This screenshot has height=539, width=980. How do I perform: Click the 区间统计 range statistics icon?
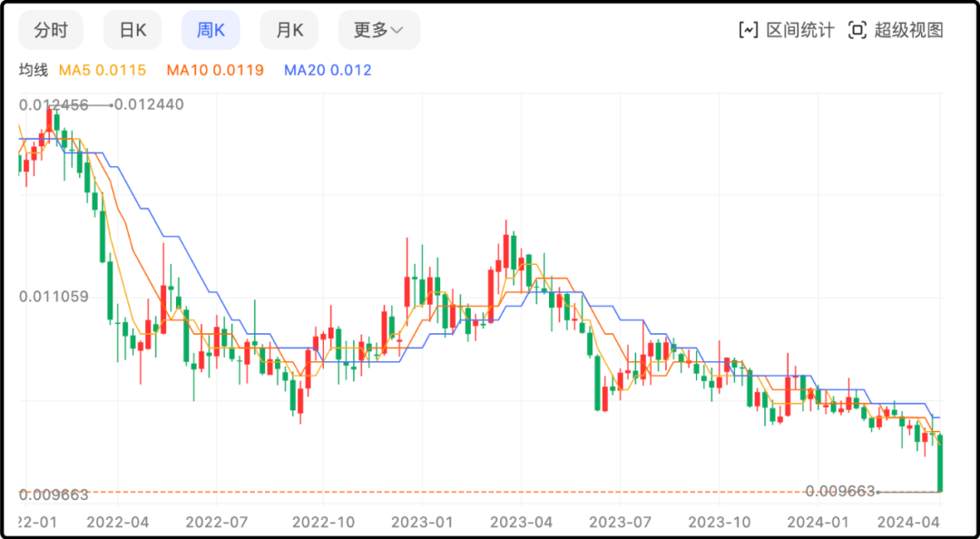click(749, 30)
